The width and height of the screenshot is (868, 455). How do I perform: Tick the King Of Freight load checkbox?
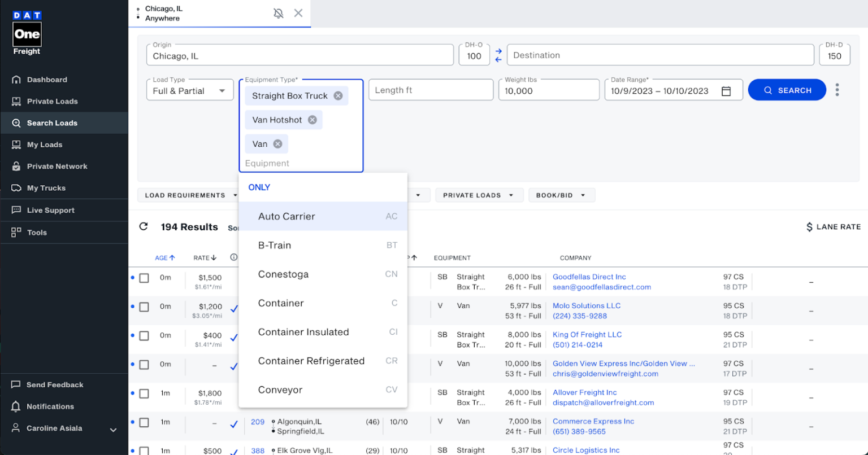tap(144, 336)
